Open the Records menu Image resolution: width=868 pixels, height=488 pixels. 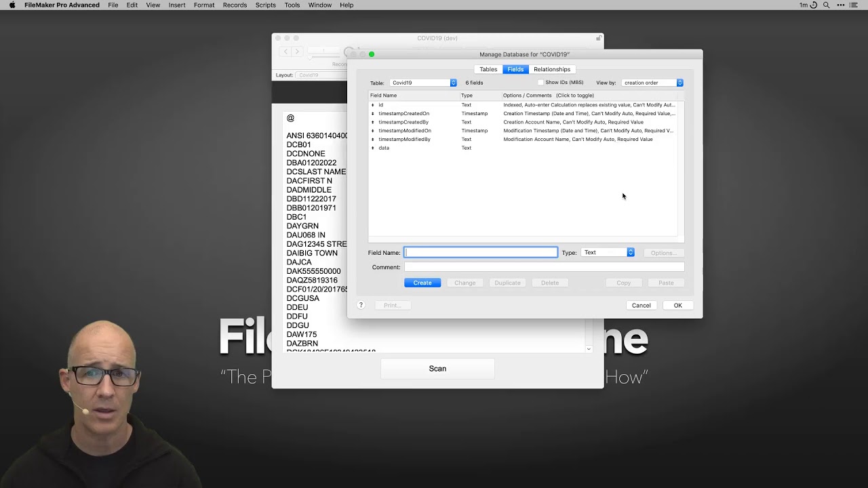[x=235, y=5]
